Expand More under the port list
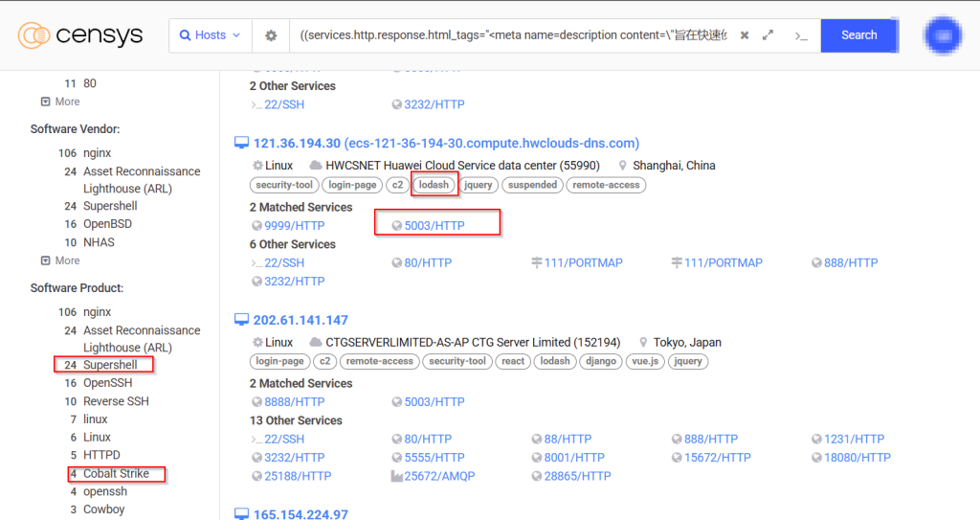The width and height of the screenshot is (980, 520). [60, 102]
